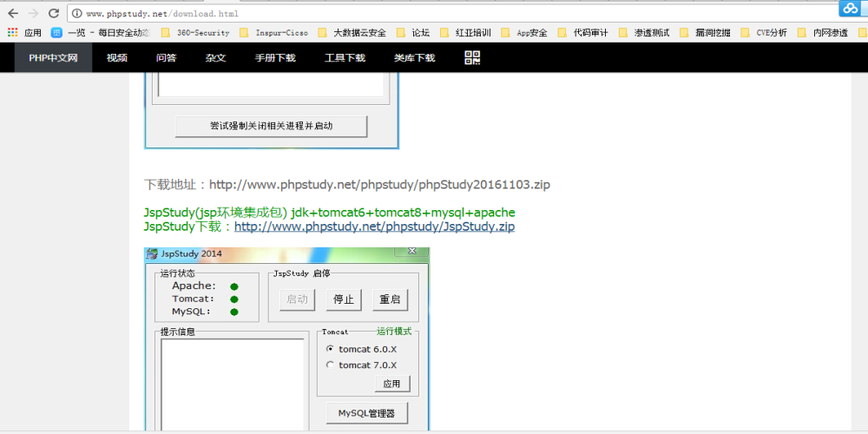
Task: Click the JspStudy(jsp环境集成包) description text
Action: 329,213
